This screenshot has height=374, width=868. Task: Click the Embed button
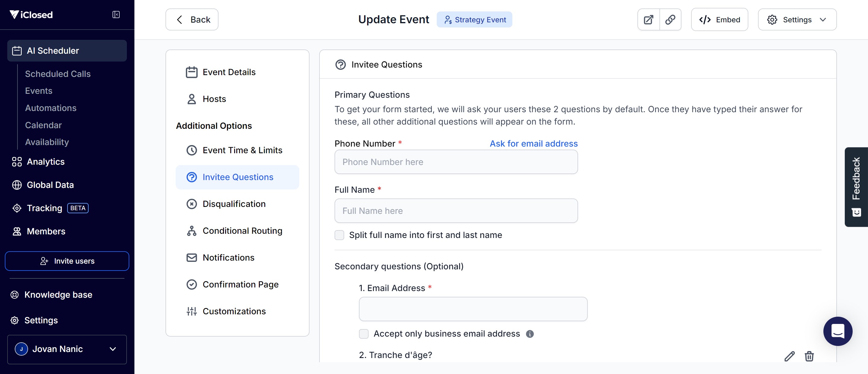719,20
